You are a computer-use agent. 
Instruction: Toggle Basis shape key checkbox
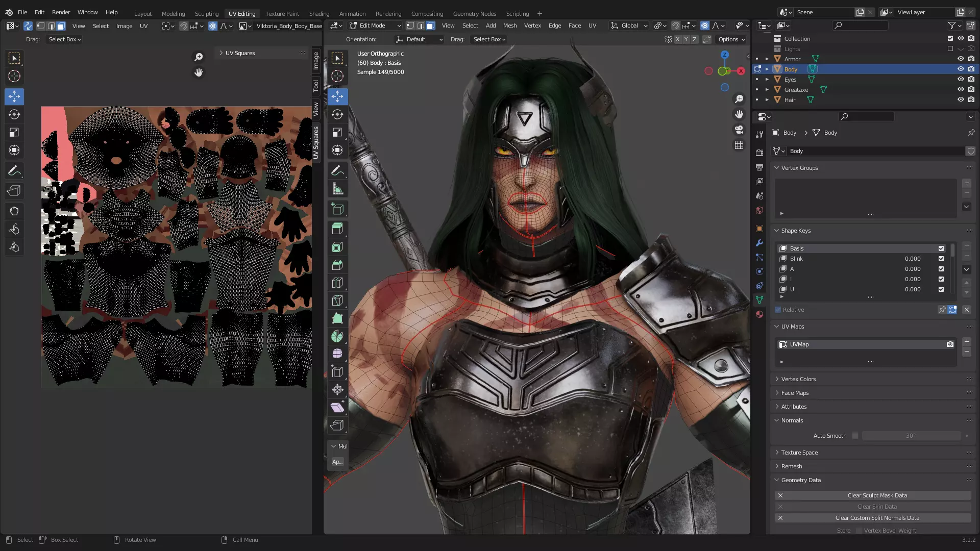coord(941,248)
